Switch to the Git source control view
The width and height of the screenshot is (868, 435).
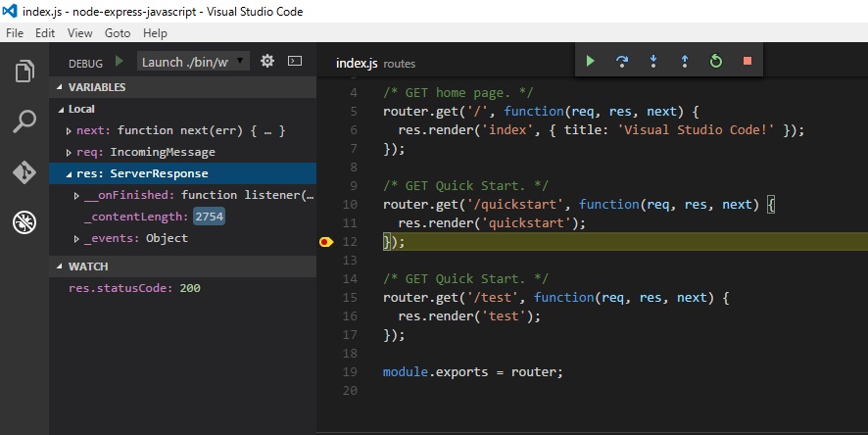[24, 172]
